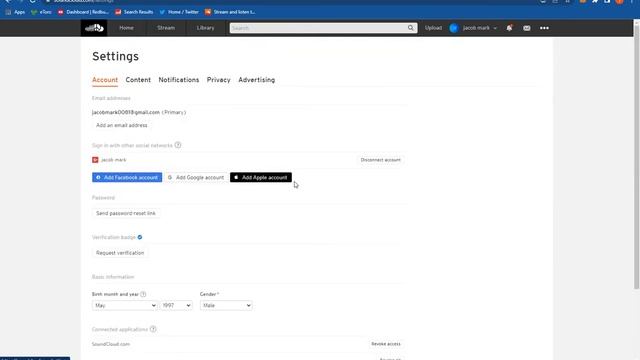Open the birth year 1997 dropdown
Viewport: 640px width, 360px height.
(176, 305)
